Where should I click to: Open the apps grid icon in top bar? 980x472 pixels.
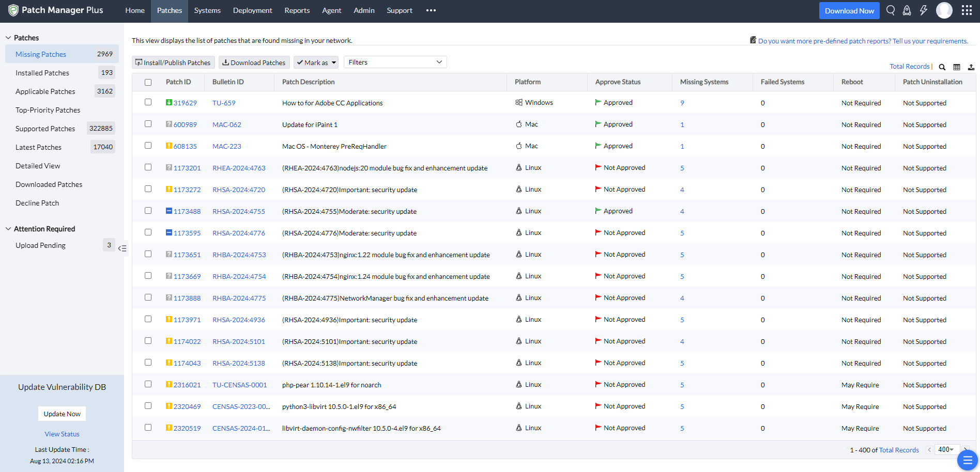click(967, 10)
